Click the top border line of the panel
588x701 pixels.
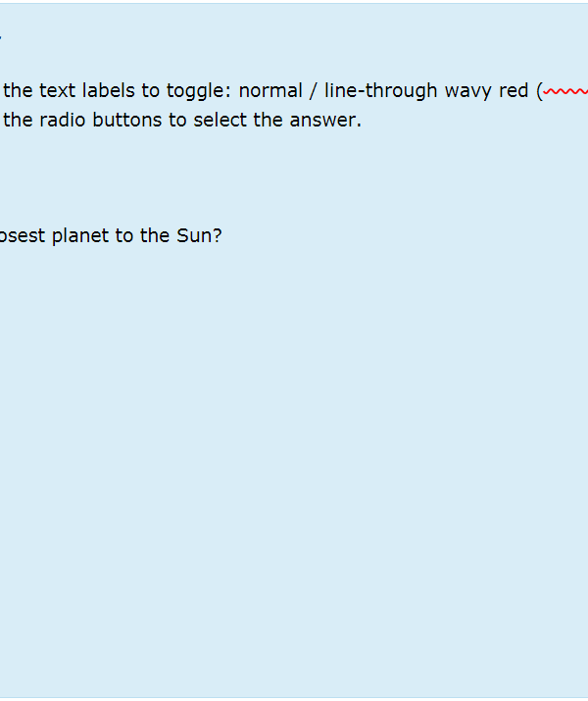(x=294, y=4)
